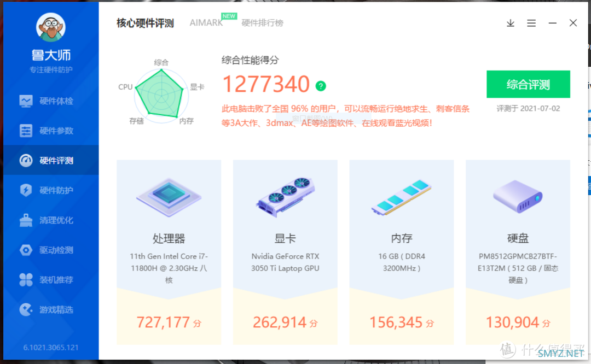Open 硬件防护 in the sidebar
The width and height of the screenshot is (591, 364).
coord(51,190)
